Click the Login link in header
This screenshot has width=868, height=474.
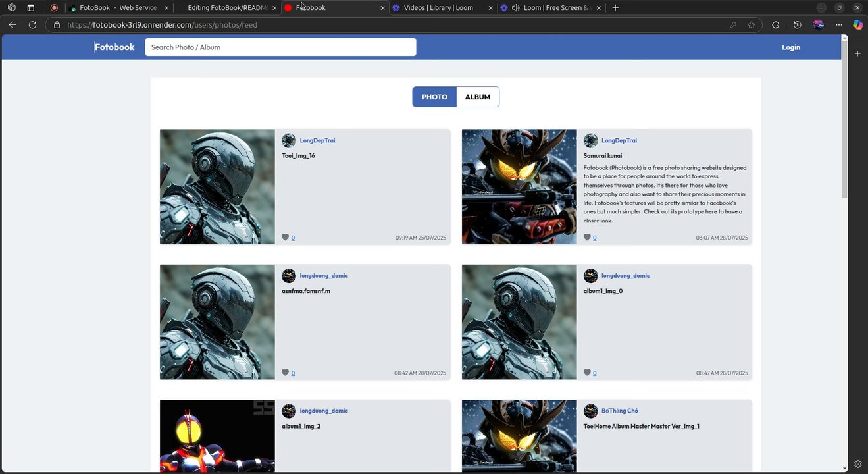(791, 47)
